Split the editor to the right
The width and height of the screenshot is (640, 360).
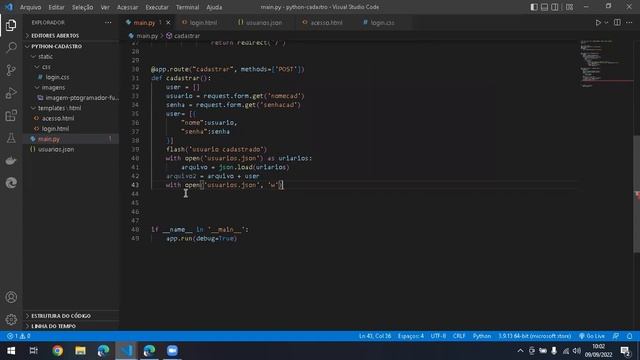[x=617, y=22]
